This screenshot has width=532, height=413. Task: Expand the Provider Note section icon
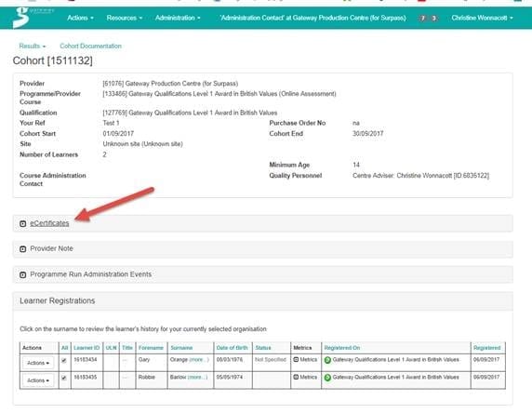pyautogui.click(x=22, y=249)
